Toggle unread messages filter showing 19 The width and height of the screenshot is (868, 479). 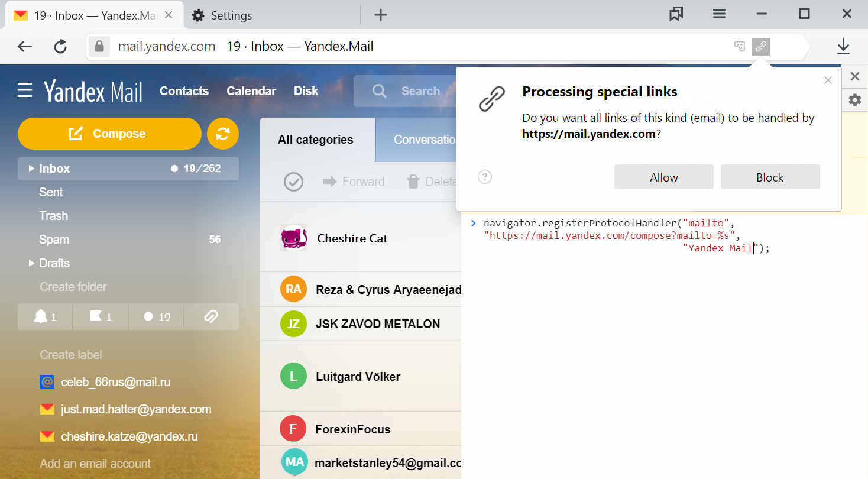point(156,316)
